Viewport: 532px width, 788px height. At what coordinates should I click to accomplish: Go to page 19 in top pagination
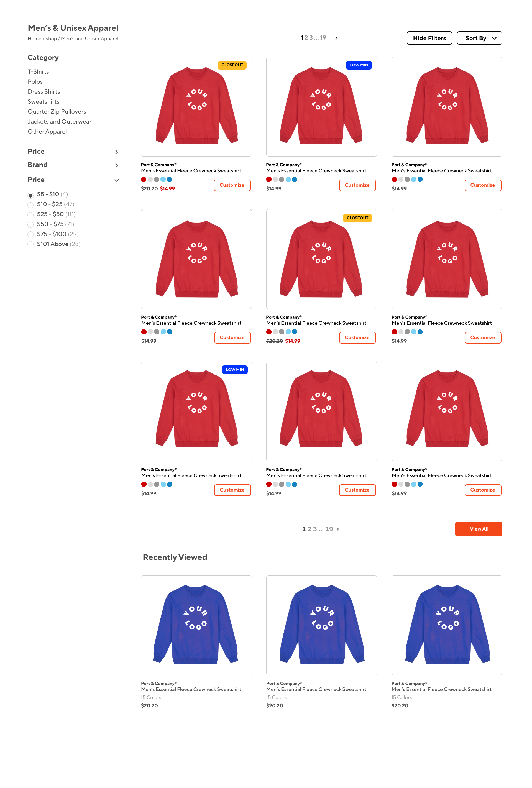(323, 38)
